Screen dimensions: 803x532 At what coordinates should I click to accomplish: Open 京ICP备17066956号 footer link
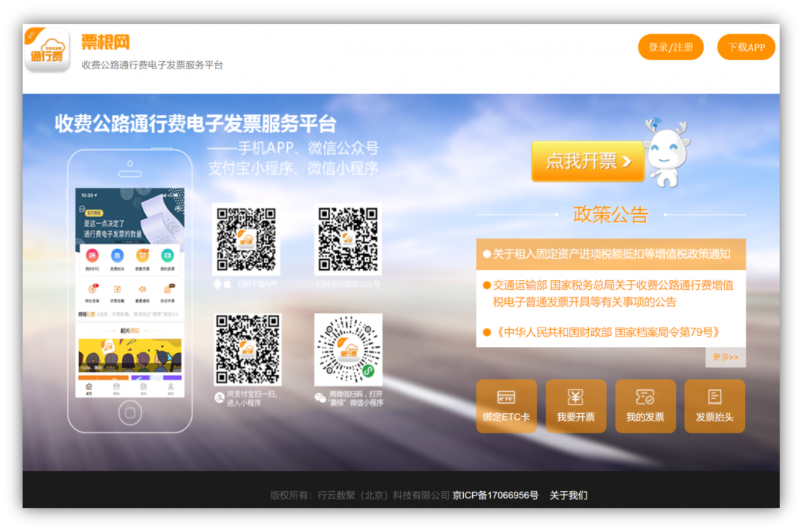(x=495, y=495)
